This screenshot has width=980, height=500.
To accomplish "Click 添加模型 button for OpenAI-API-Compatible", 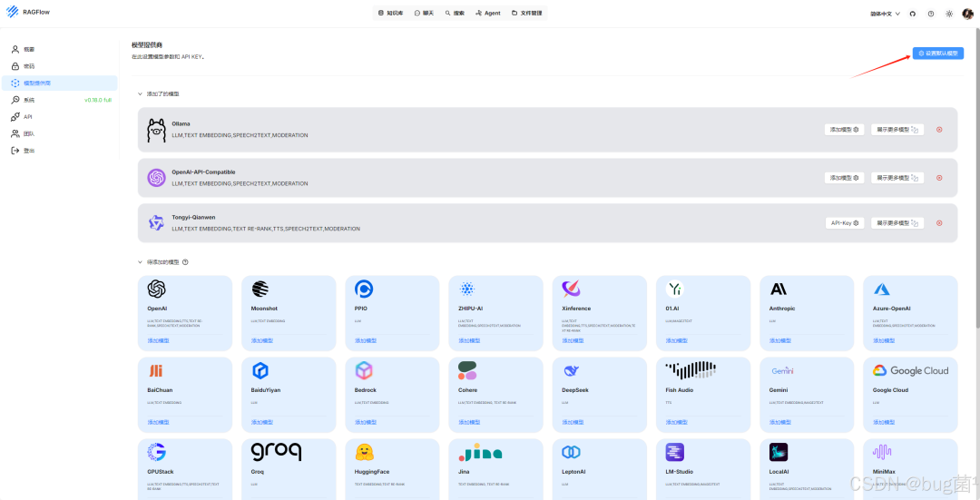I will pos(844,178).
